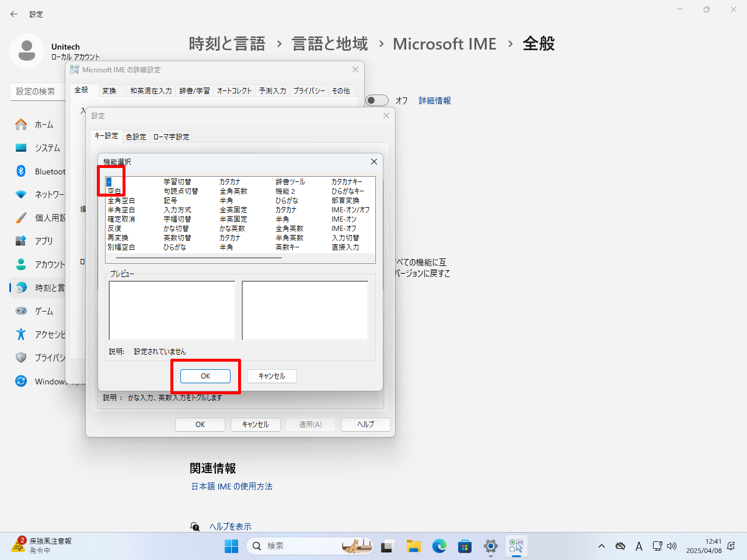Click the user profile avatar for Unitech

tap(26, 51)
